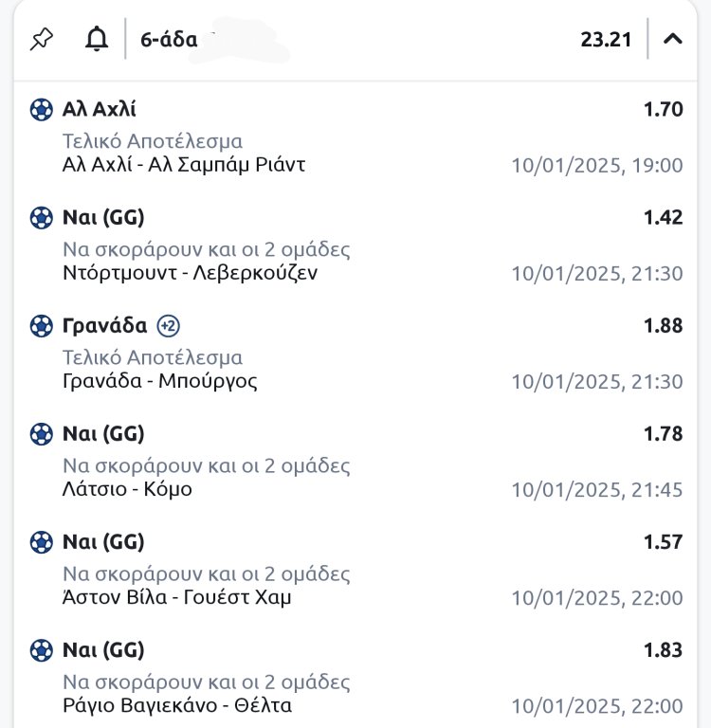Collapse the 6-άδα bet panel
This screenshot has height=728, width=711.
pyautogui.click(x=673, y=40)
